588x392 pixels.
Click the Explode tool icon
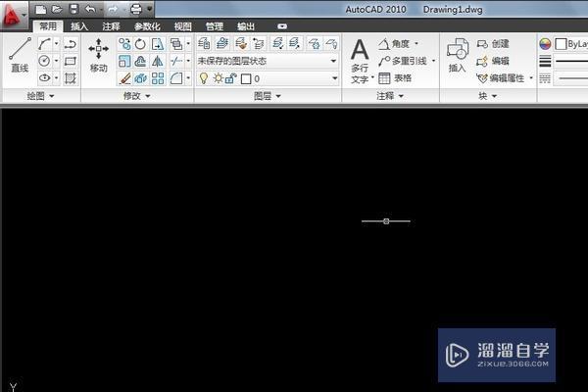(x=140, y=78)
